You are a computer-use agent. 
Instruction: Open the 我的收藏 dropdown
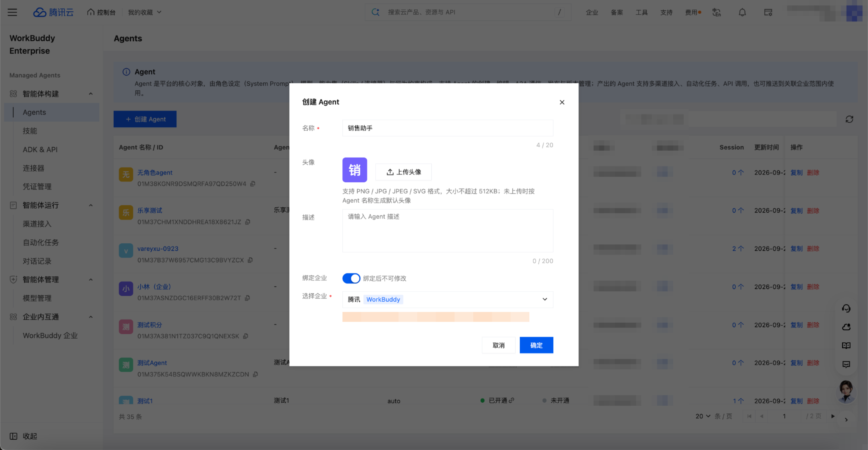pos(145,12)
